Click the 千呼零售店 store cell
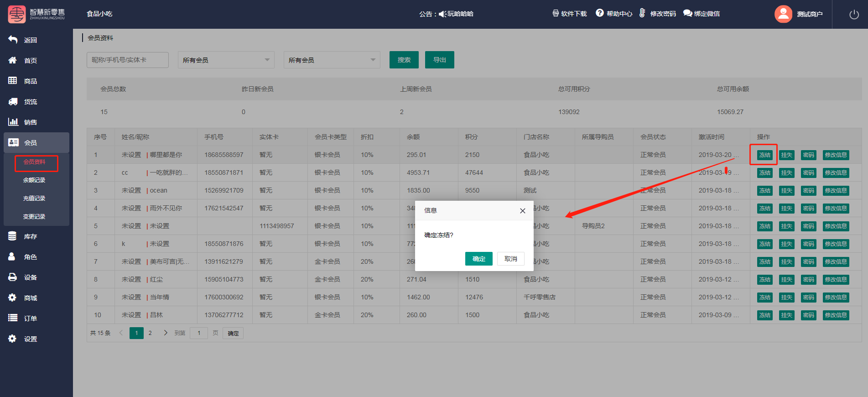The height and width of the screenshot is (397, 868). click(x=540, y=297)
